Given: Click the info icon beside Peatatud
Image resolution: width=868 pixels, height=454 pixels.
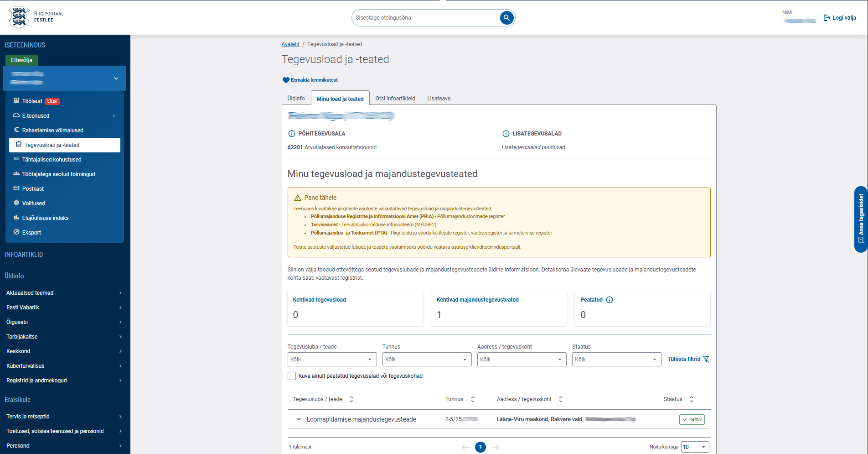Looking at the screenshot, I should point(610,300).
